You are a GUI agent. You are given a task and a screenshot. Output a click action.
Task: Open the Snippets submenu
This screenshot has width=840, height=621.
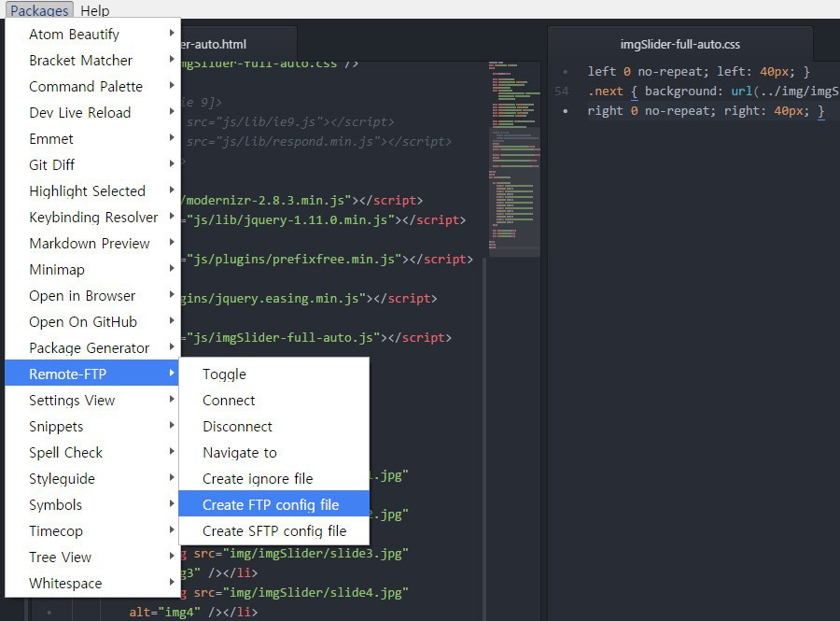(x=92, y=427)
